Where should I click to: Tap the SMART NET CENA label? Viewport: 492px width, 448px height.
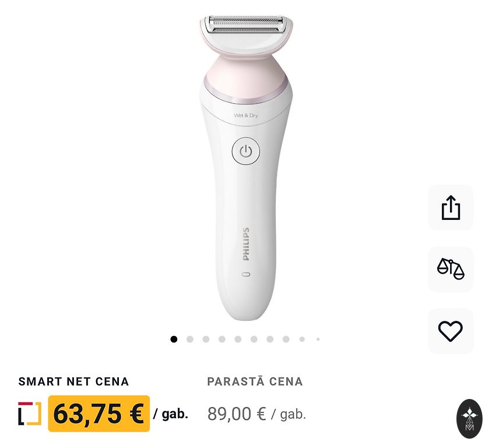73,381
